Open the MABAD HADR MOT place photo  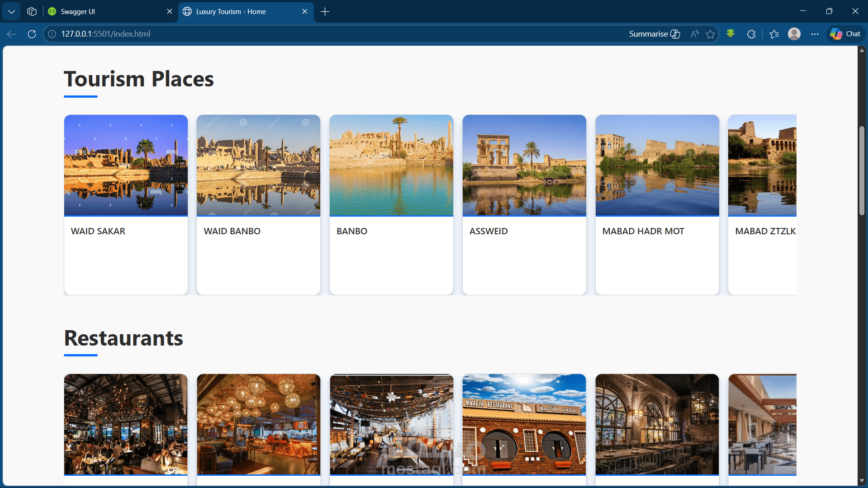tap(657, 165)
